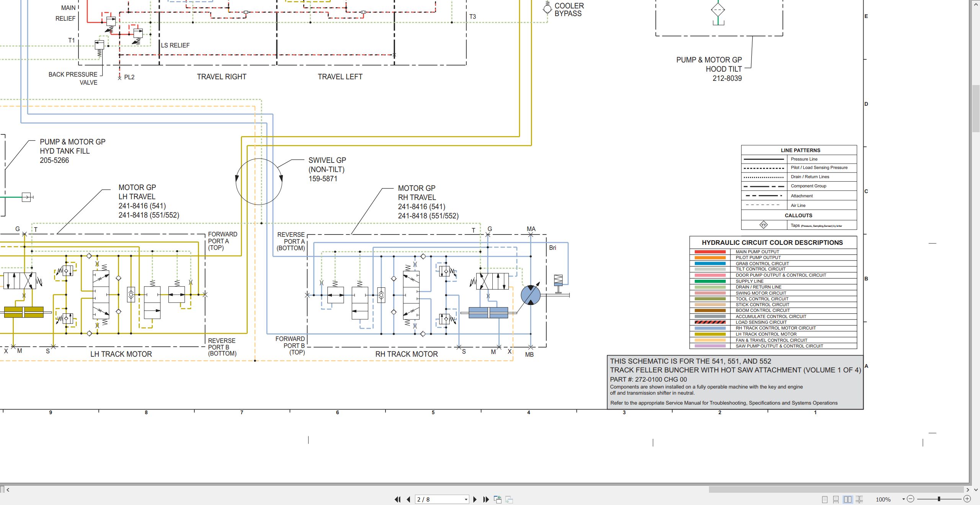Click the TRAVEL LEFT label

[340, 77]
